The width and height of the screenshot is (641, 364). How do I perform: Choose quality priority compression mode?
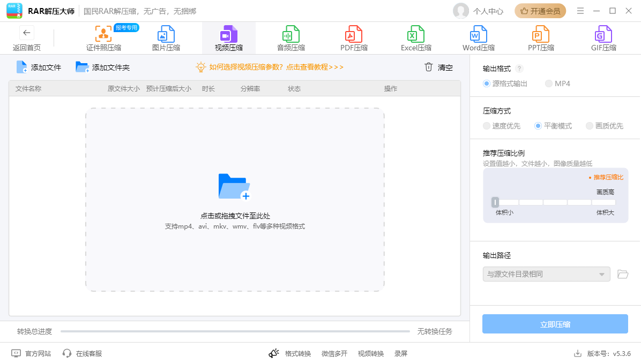590,126
